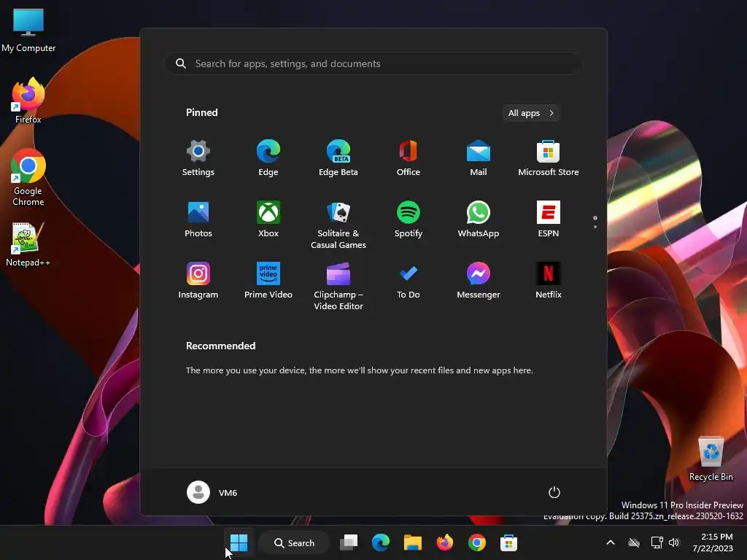Launch the Instagram app

198,281
